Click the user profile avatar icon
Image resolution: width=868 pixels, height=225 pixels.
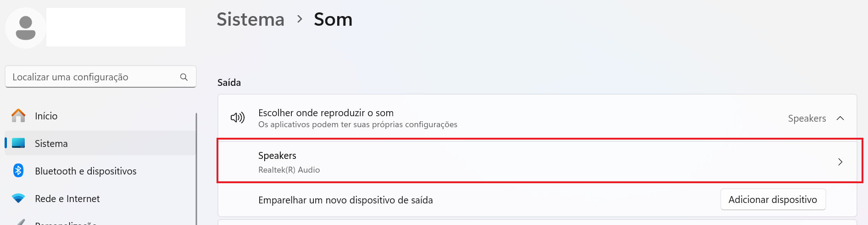click(26, 28)
